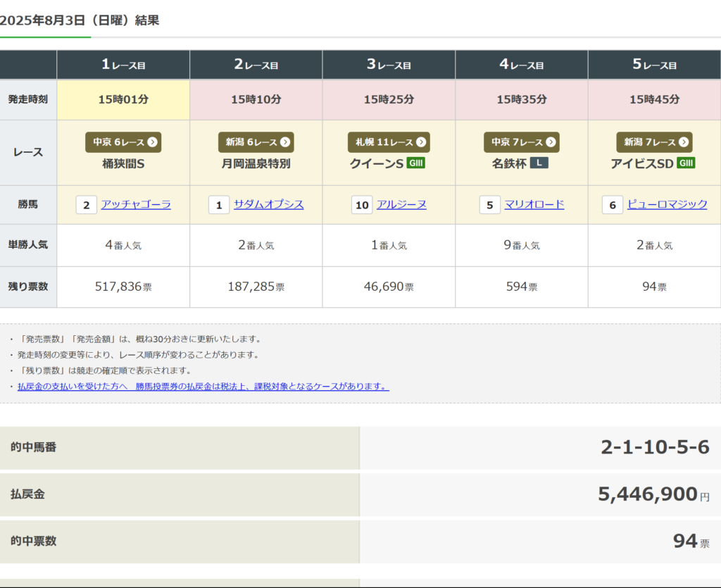Click the 4番人気 cell
The width and height of the screenshot is (721, 588).
click(x=123, y=246)
